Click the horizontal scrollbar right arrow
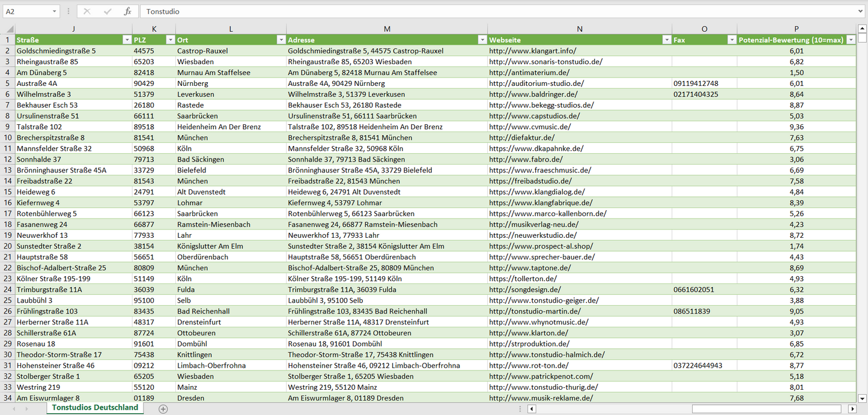This screenshot has height=415, width=868. tap(852, 409)
